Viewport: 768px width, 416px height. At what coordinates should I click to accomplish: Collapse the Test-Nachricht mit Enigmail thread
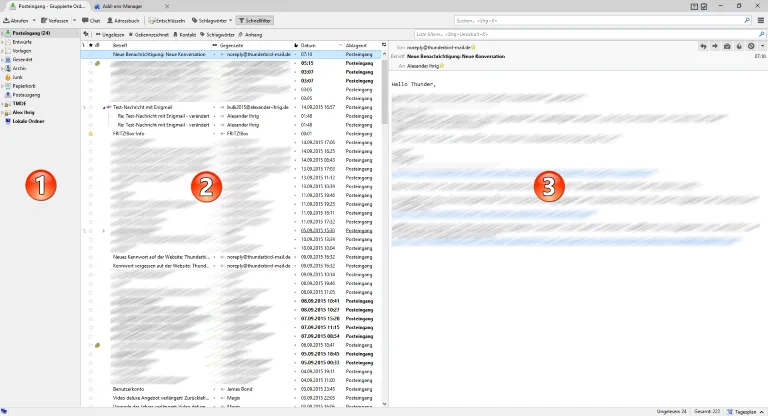click(104, 107)
